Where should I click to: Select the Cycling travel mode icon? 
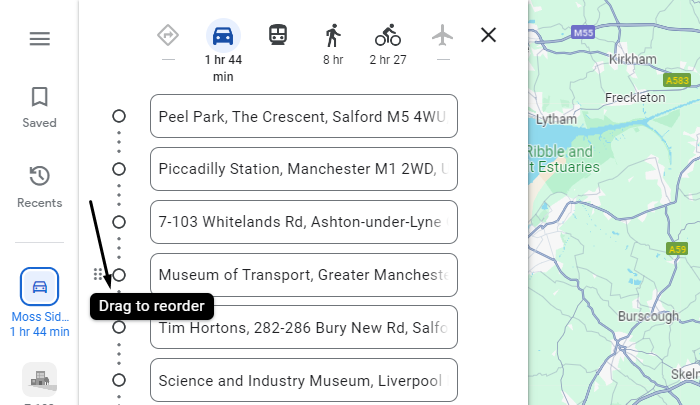[x=388, y=35]
